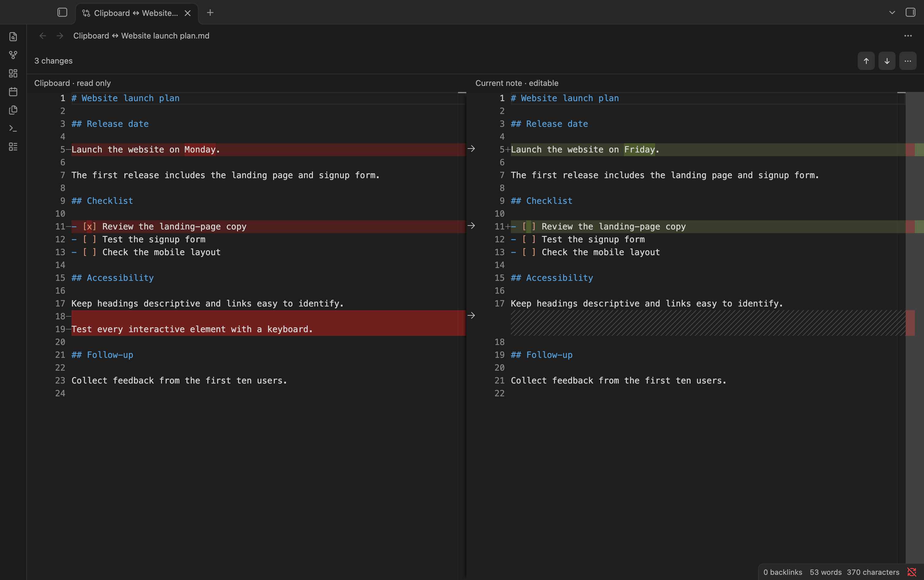Image resolution: width=924 pixels, height=580 pixels.
Task: Click 0 backlinks in status bar
Action: click(x=783, y=572)
